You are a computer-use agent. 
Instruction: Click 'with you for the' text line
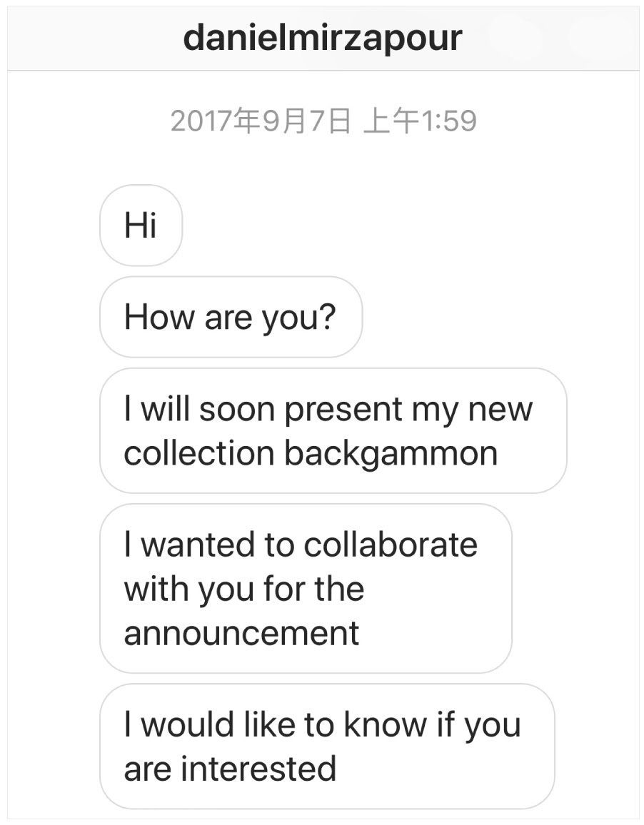tap(243, 589)
